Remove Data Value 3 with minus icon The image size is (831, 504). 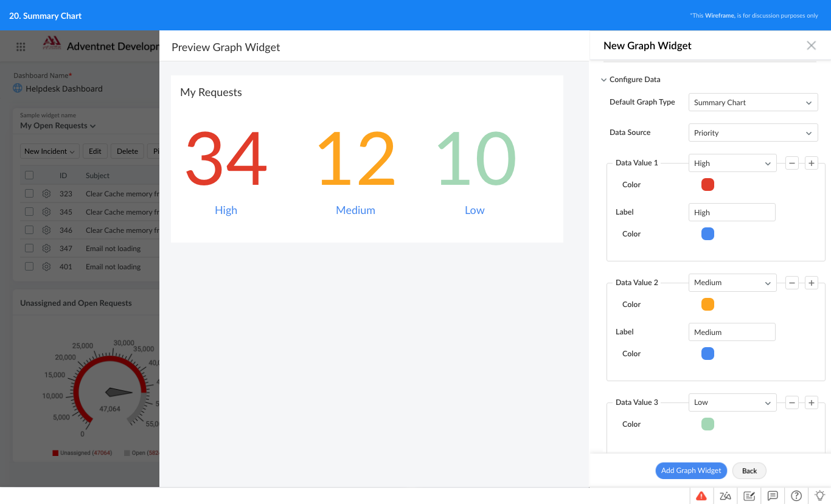coord(792,402)
